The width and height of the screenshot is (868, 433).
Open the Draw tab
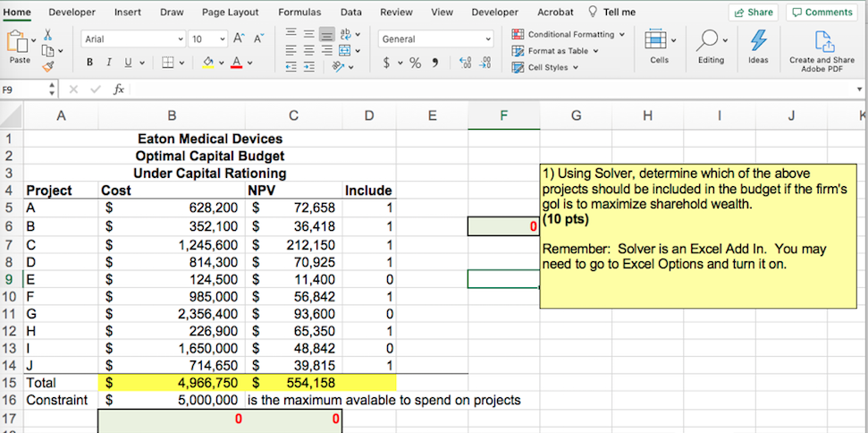173,13
